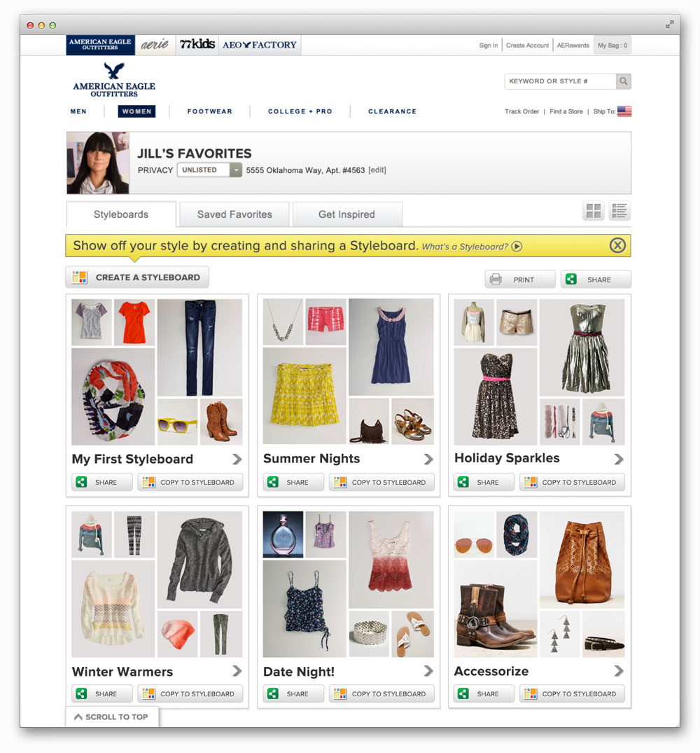Open the AEO Factory brand tab
700x753 pixels.
point(260,45)
